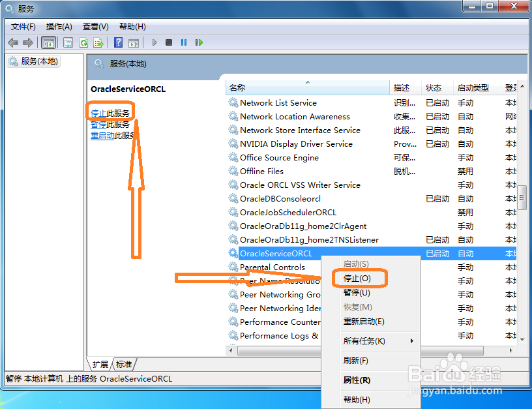Image resolution: width=532 pixels, height=409 pixels.
Task: Sort by the 描述 column header
Action: (406, 87)
